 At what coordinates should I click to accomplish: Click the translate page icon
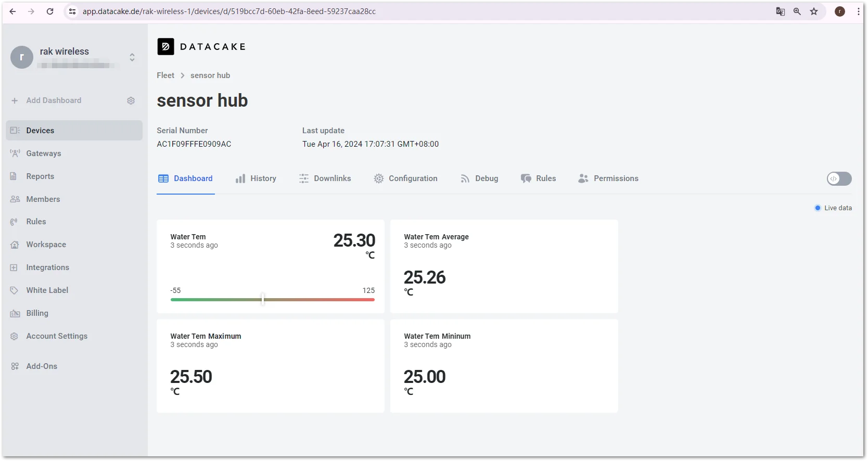point(781,11)
